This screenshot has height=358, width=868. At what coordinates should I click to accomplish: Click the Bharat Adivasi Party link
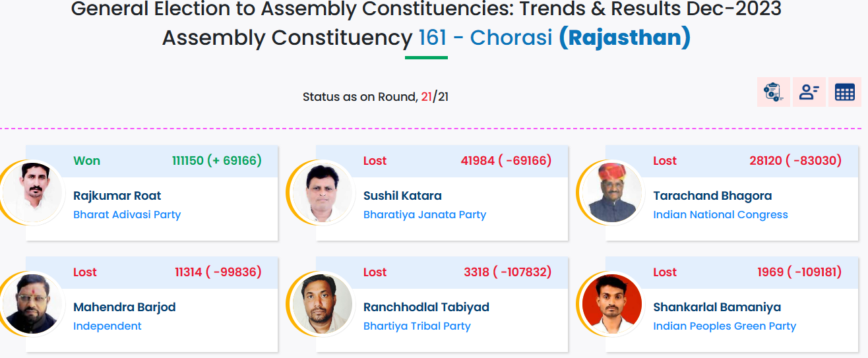[x=127, y=214]
